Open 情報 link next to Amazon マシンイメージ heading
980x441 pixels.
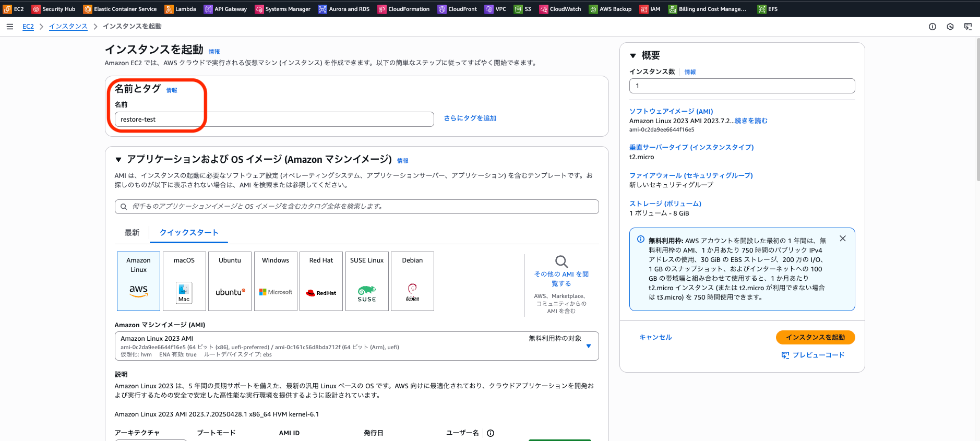click(x=403, y=161)
